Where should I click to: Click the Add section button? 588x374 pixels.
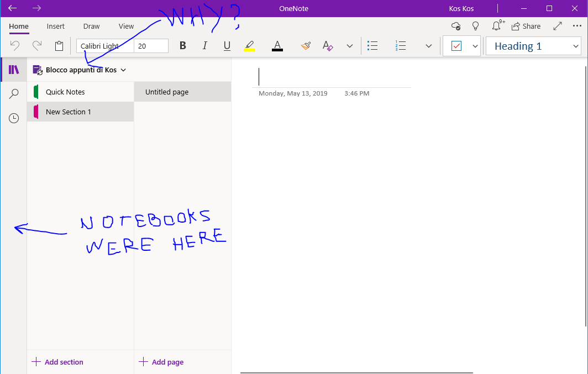(57, 362)
